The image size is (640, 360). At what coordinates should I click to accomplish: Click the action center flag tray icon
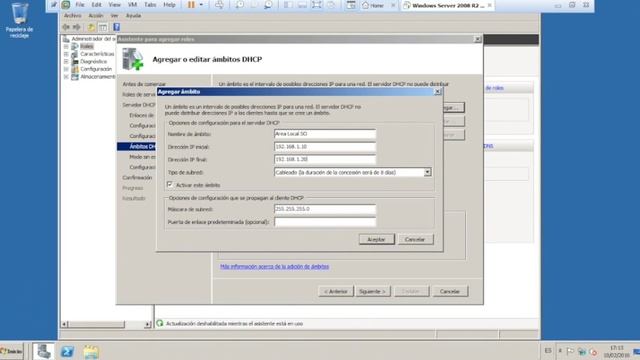pos(570,351)
